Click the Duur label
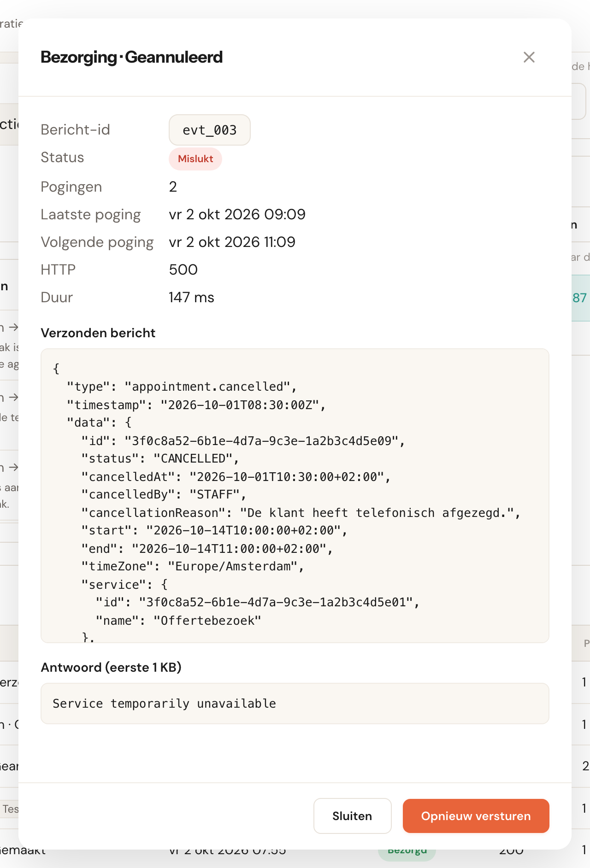Screen dimensions: 590x868 pyautogui.click(x=57, y=297)
